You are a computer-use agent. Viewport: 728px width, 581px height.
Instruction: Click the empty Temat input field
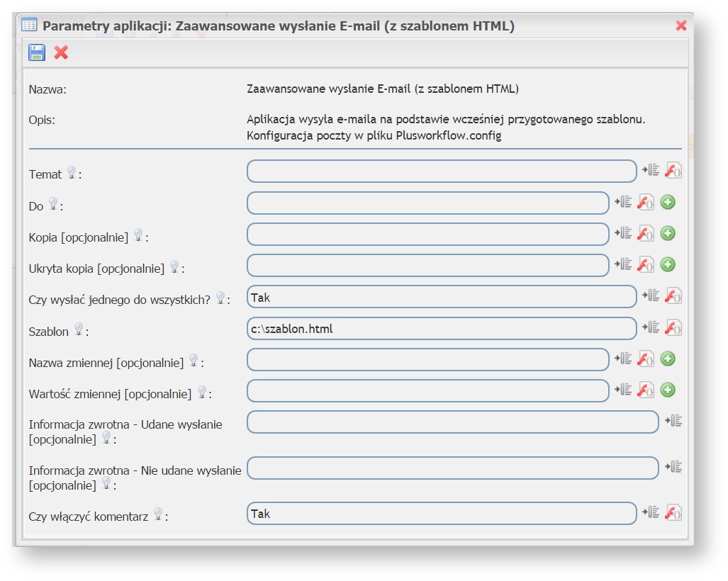pos(441,170)
